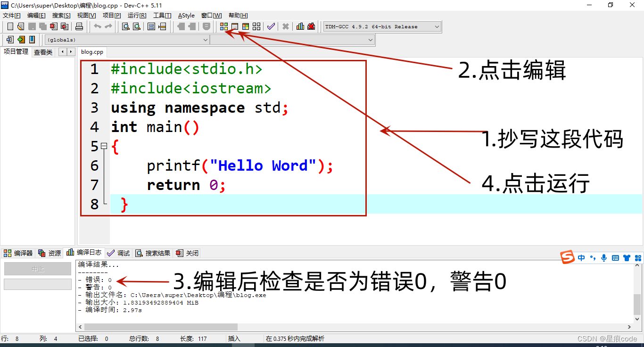Viewport: 644px width, 347px height.
Task: Click the Profile analysis chart icon
Action: [300, 26]
